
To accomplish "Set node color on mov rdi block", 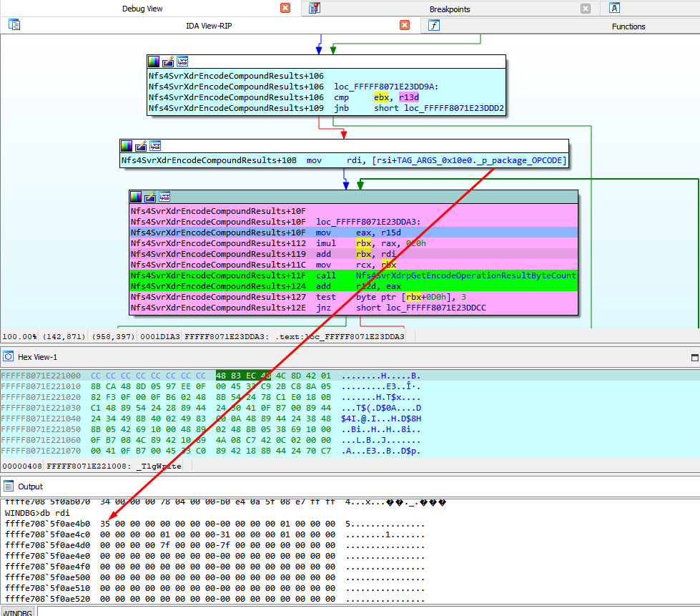I will (127, 146).
